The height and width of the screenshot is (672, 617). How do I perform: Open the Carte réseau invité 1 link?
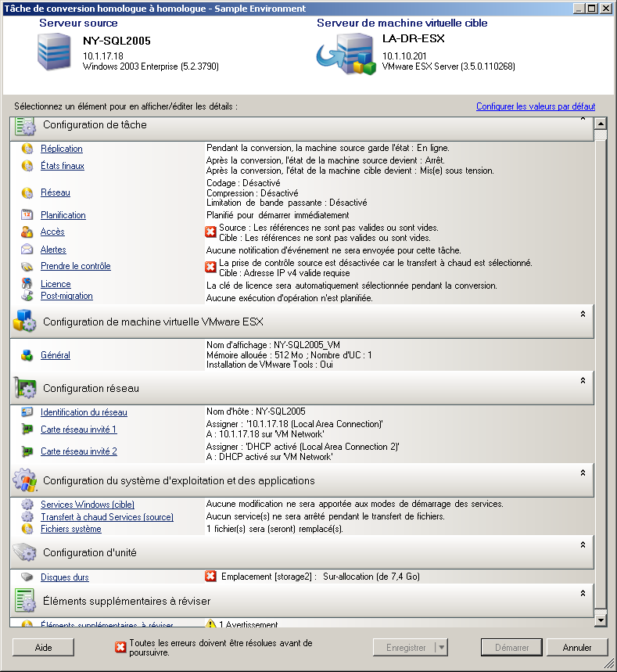click(79, 429)
